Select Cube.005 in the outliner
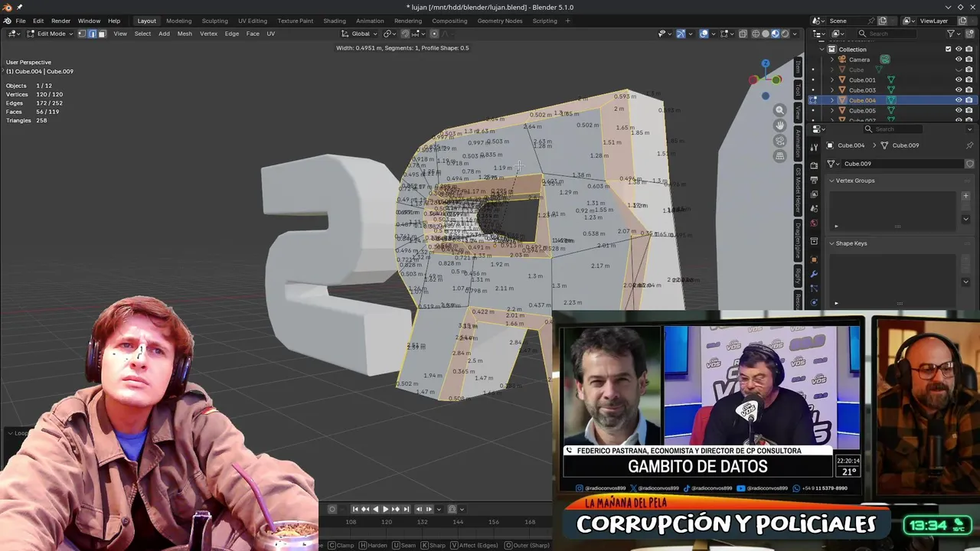This screenshot has height=551, width=980. pyautogui.click(x=862, y=110)
